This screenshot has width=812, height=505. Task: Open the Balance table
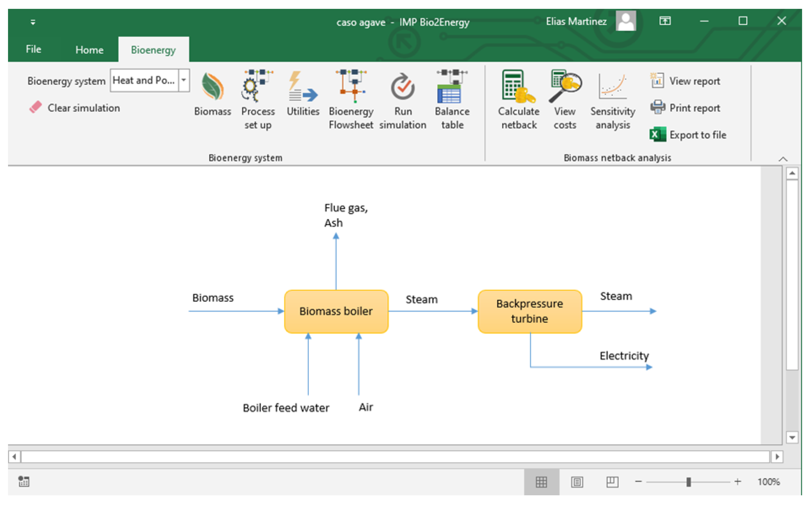coord(452,87)
